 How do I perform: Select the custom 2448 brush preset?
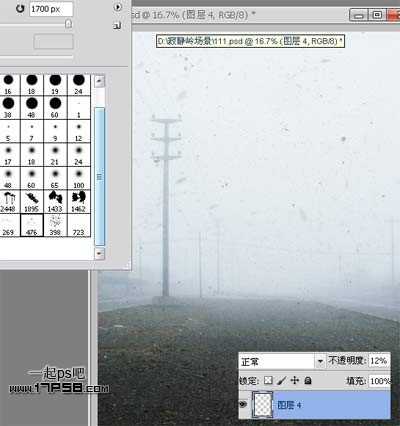(8, 202)
